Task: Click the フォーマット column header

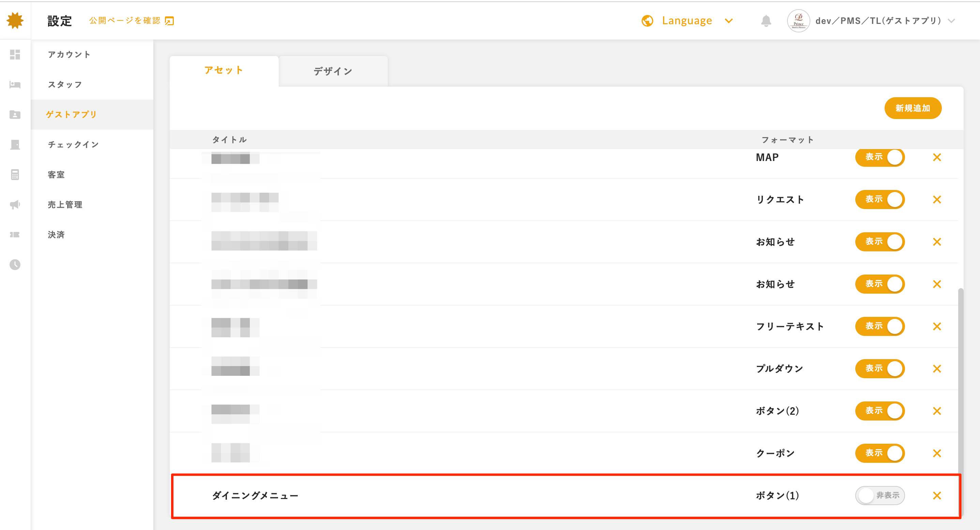Action: [x=787, y=140]
